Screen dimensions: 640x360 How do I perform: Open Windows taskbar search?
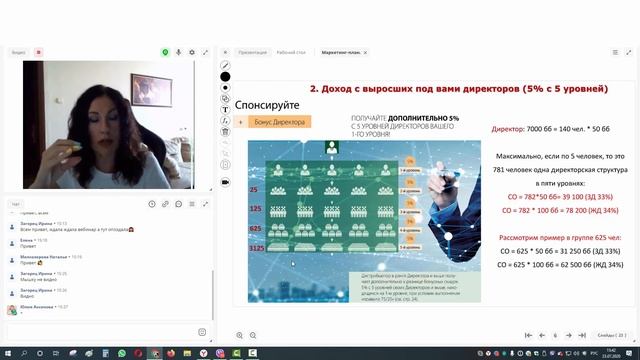[x=24, y=353]
